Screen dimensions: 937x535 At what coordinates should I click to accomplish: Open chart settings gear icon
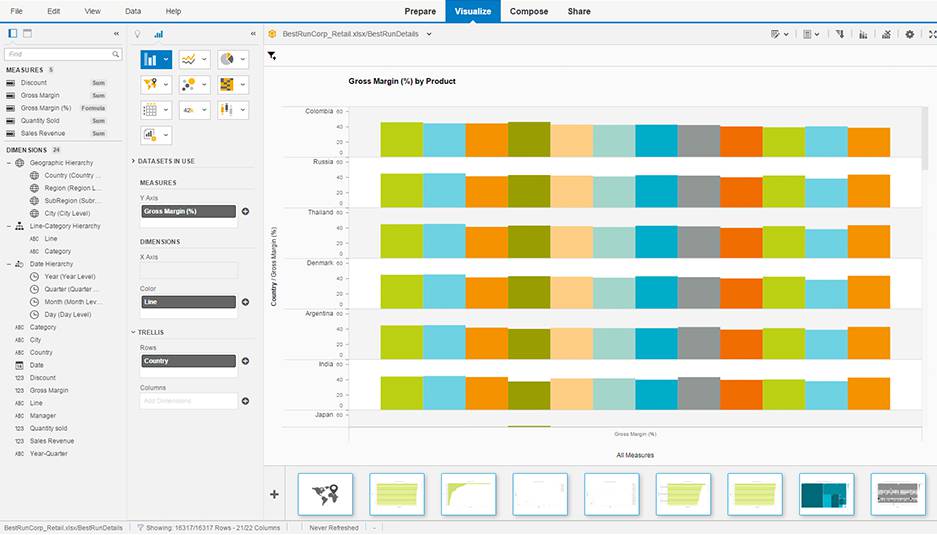[909, 34]
